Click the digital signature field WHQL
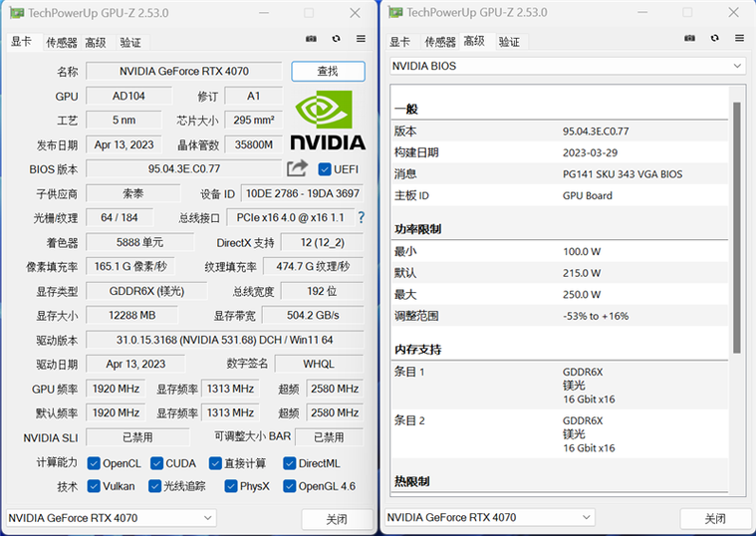756x536 pixels. pyautogui.click(x=319, y=364)
